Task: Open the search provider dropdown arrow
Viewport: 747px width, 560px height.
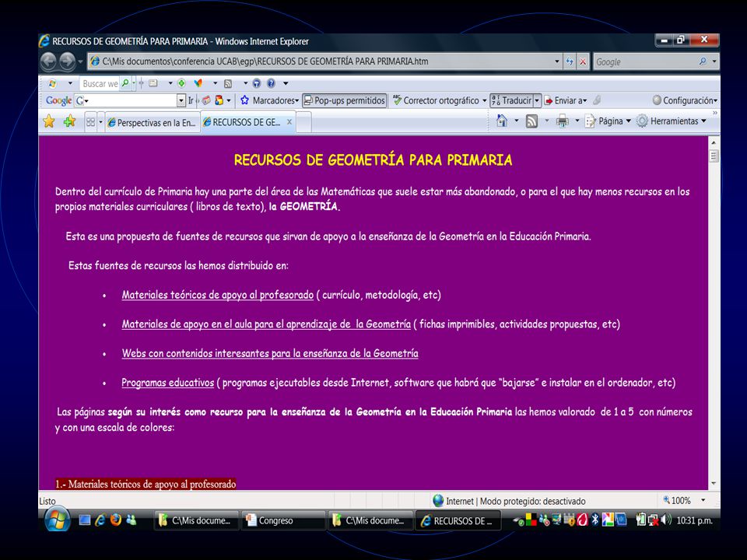Action: point(714,61)
